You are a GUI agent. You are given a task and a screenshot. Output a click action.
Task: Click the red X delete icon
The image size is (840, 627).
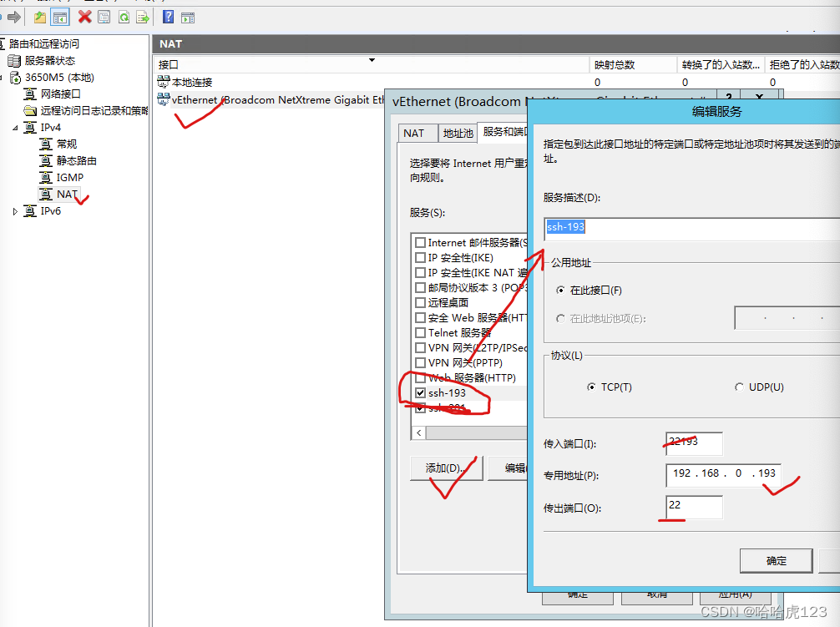tap(84, 18)
